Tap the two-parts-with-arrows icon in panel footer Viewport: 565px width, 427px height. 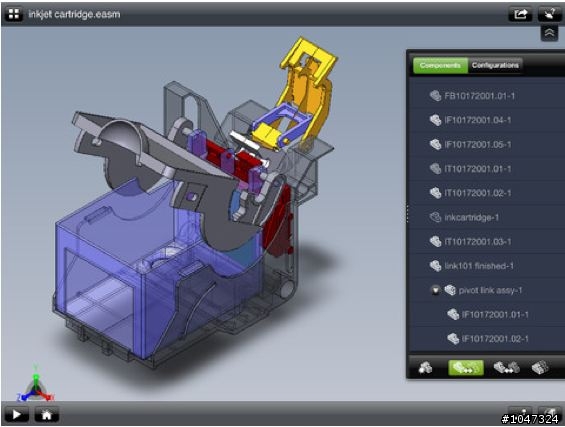506,368
